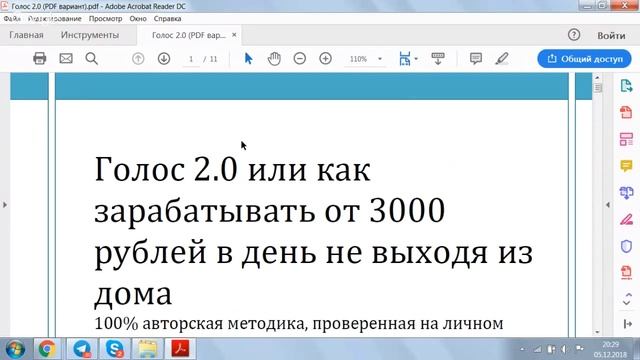Zoom in with plus icon
Viewport: 640px width, 360px height.
[325, 59]
